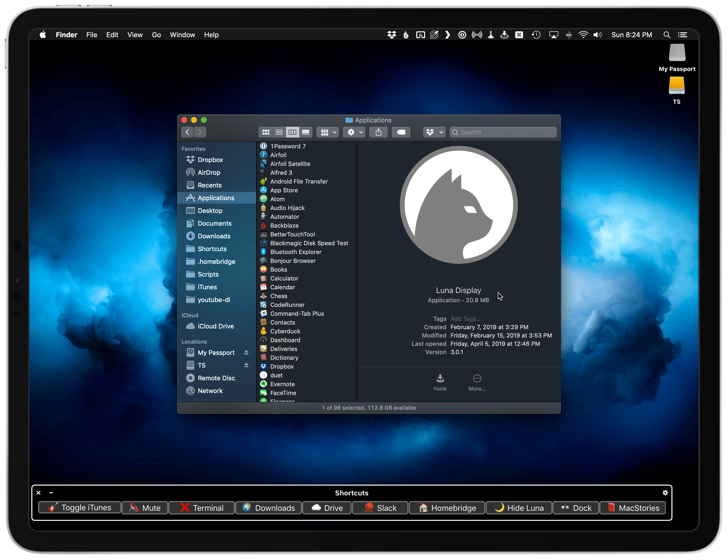
Task: Open Spotlight search from the menu bar
Action: pyautogui.click(x=667, y=35)
